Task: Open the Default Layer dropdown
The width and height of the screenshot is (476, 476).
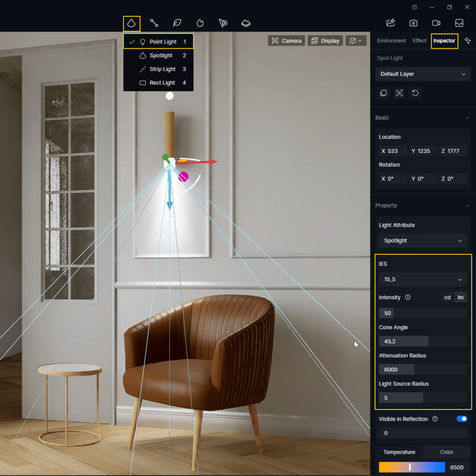Action: [423, 74]
